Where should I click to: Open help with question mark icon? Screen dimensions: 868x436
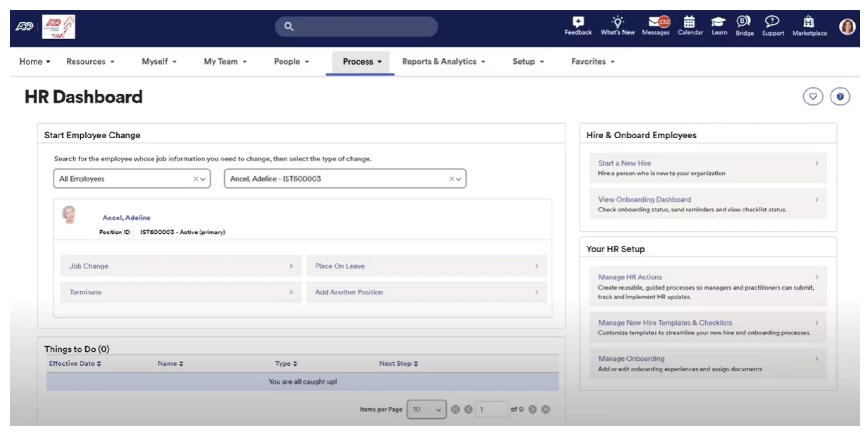point(840,96)
